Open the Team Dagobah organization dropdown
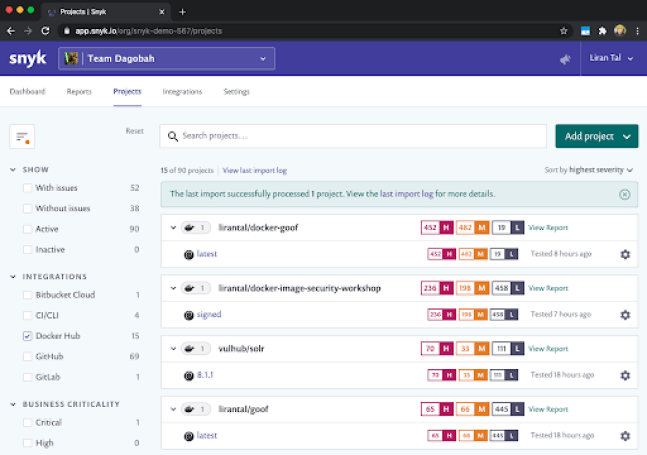The image size is (647, 455). (x=167, y=59)
